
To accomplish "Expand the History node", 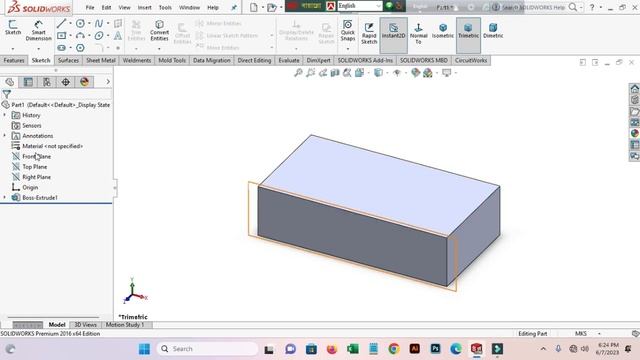I will pyautogui.click(x=4, y=115).
